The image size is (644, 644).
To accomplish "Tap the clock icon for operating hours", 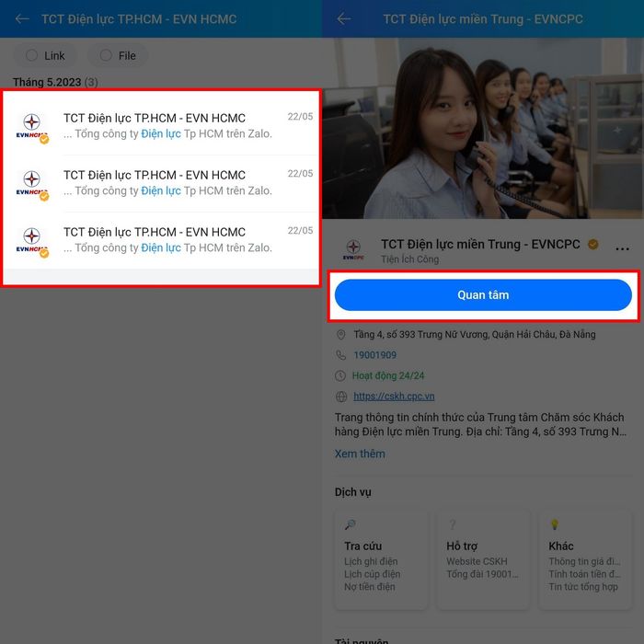I will point(341,375).
